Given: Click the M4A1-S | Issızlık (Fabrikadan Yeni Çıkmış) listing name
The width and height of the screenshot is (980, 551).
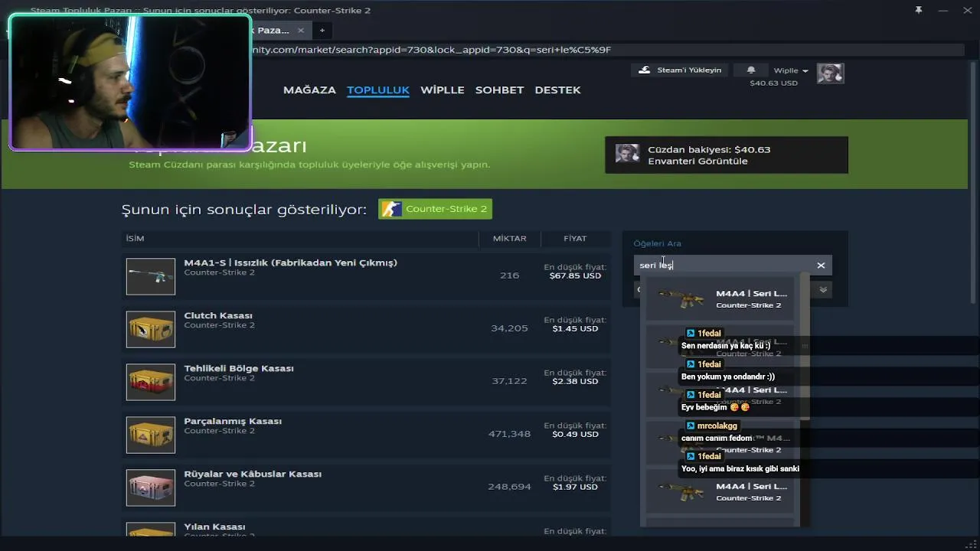Looking at the screenshot, I should point(290,262).
